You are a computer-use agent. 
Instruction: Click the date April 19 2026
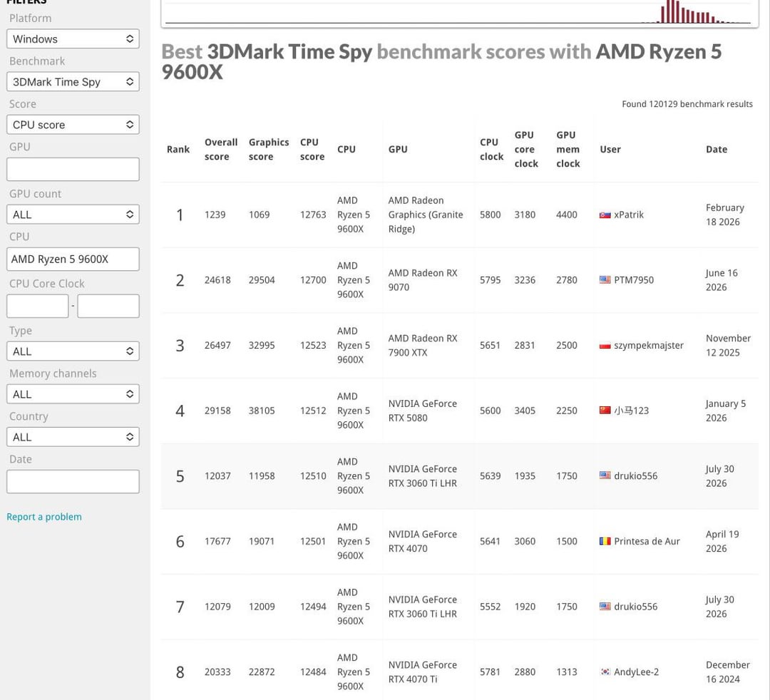tap(722, 541)
